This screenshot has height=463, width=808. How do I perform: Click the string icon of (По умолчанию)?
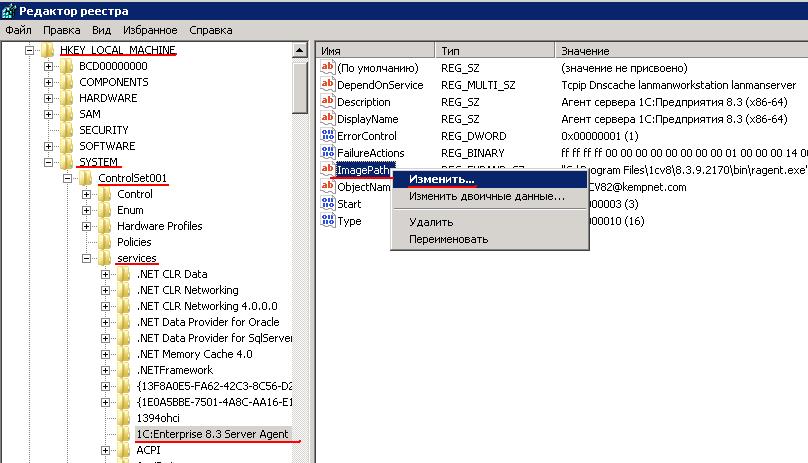pos(327,68)
